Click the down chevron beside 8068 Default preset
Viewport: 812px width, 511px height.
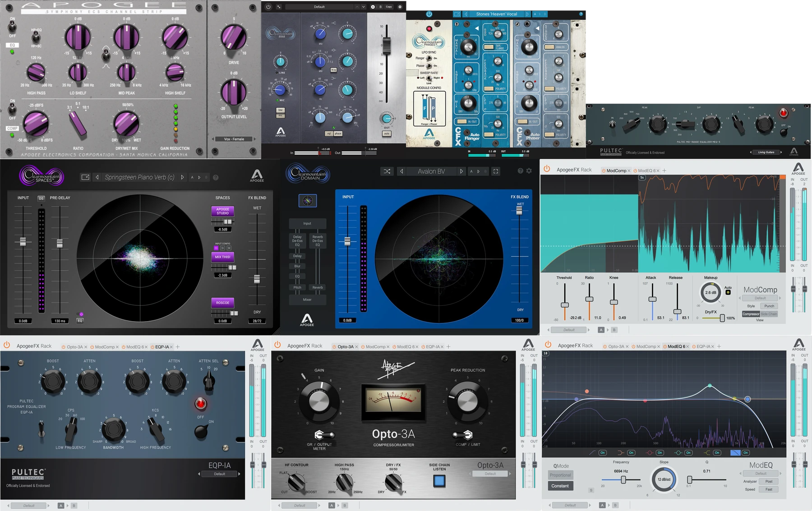pyautogui.click(x=364, y=7)
